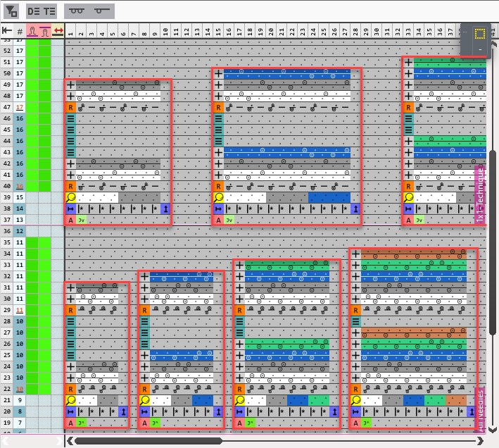This screenshot has height=448, width=499.
Task: Expand the plus icon in row 49
Action: pos(70,85)
